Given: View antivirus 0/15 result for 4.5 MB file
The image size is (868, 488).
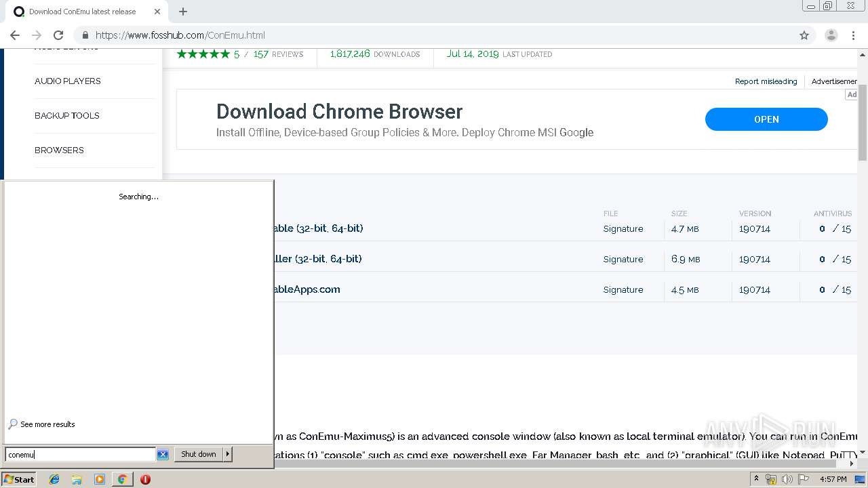Looking at the screenshot, I should pyautogui.click(x=835, y=290).
